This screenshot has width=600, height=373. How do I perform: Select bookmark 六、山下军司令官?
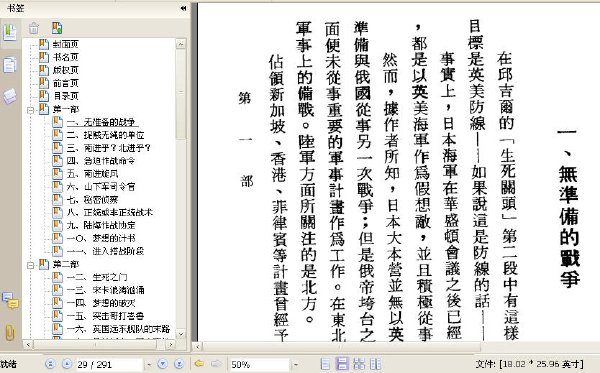101,187
